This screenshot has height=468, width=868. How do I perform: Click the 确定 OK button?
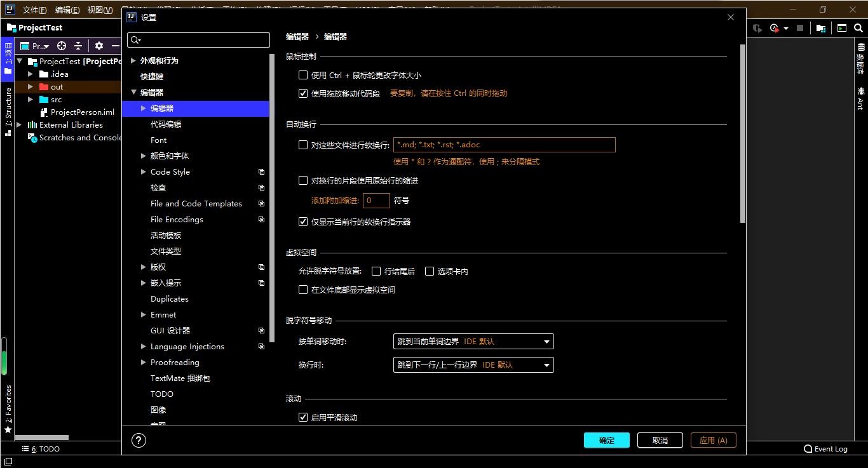click(x=606, y=440)
